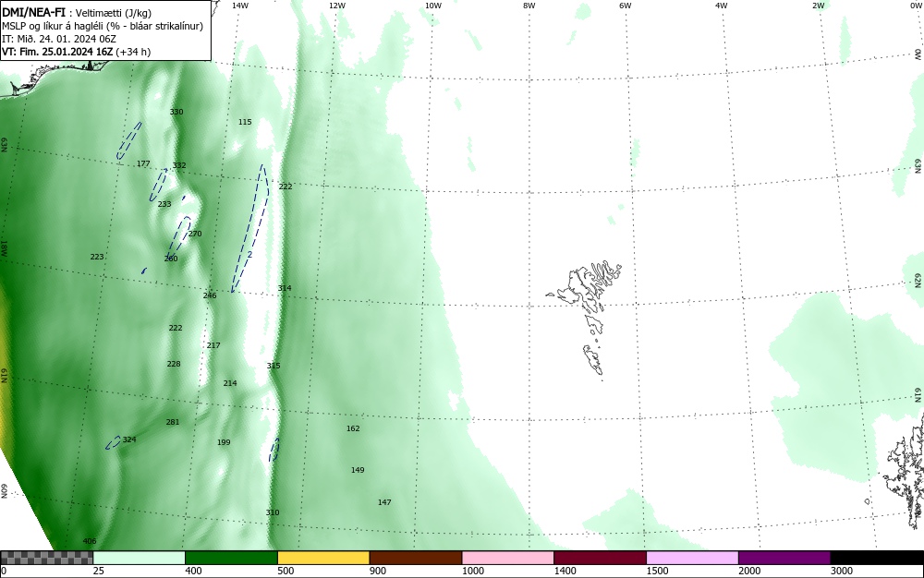Click the '8W' longitude label
924x578 pixels.
(529, 6)
